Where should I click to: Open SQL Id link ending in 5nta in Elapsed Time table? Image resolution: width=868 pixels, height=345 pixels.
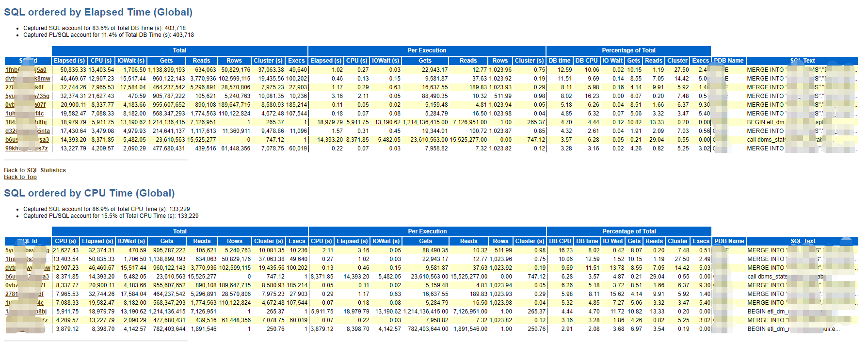click(x=28, y=131)
